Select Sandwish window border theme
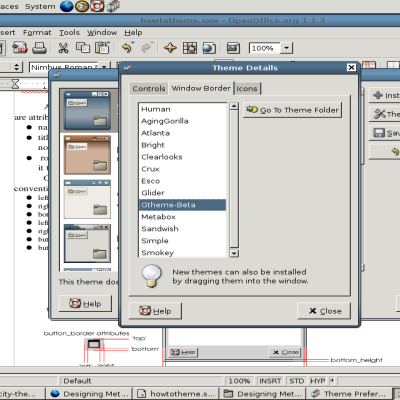The image size is (400, 400). point(182,229)
